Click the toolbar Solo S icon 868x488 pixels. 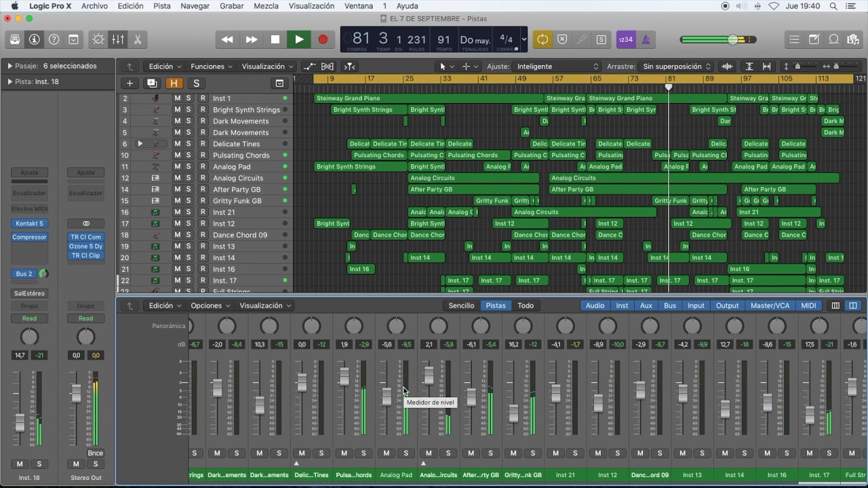(x=601, y=39)
